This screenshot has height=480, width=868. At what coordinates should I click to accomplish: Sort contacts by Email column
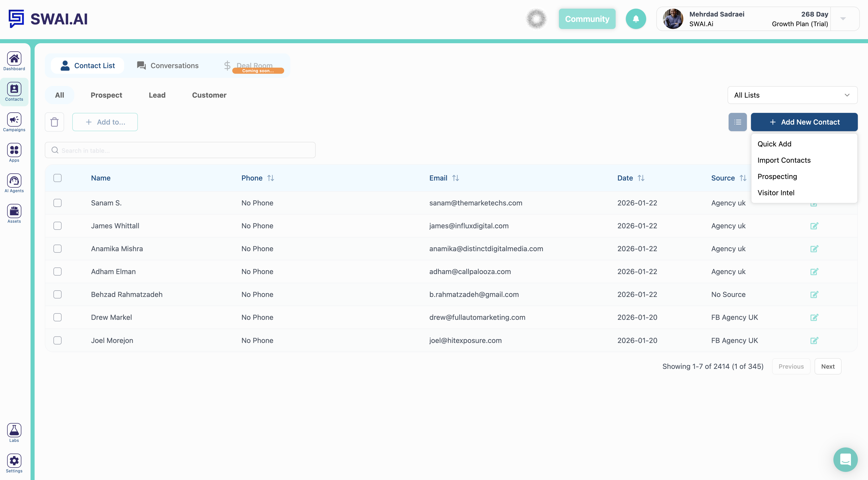tap(456, 178)
